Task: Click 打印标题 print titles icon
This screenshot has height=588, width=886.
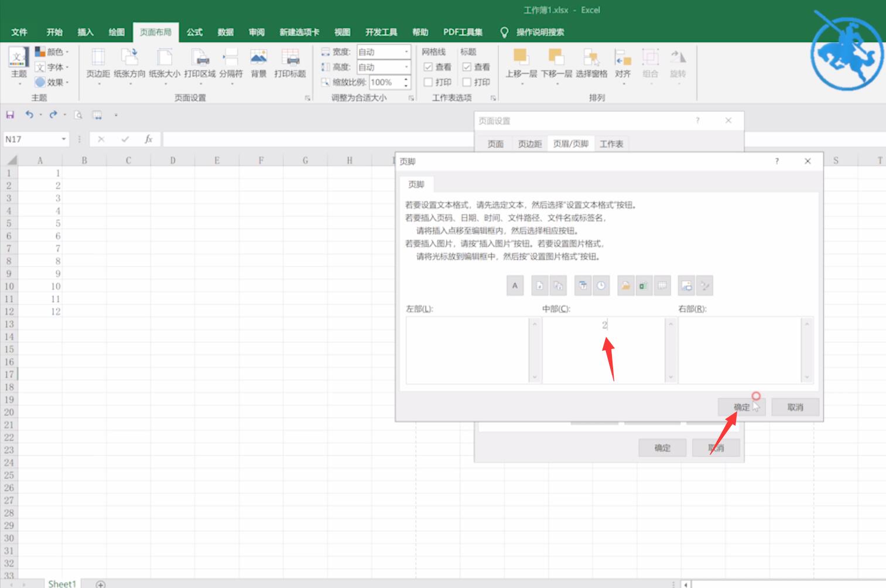Action: pyautogui.click(x=290, y=63)
